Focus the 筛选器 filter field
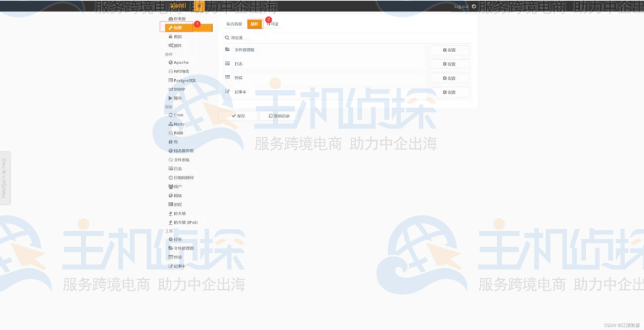 coord(347,38)
